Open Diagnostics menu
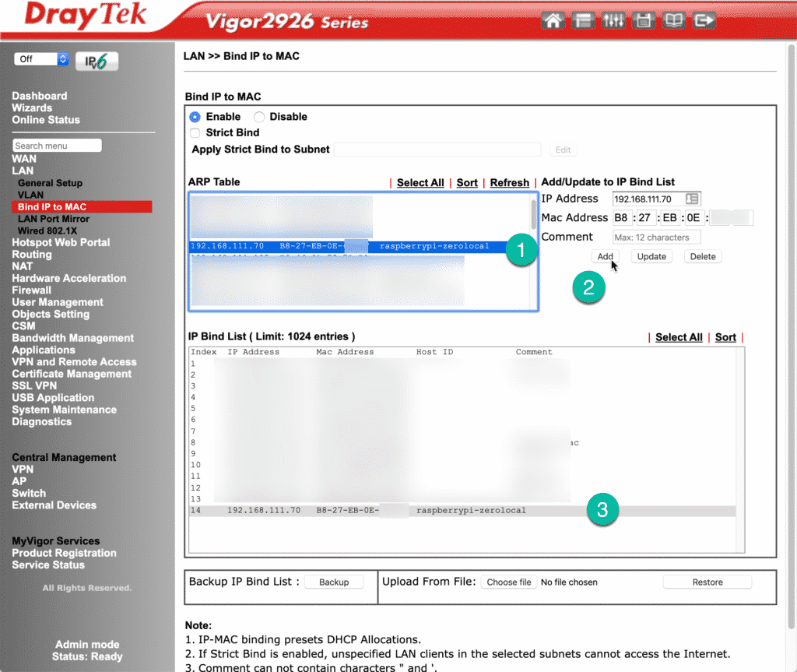 point(42,422)
